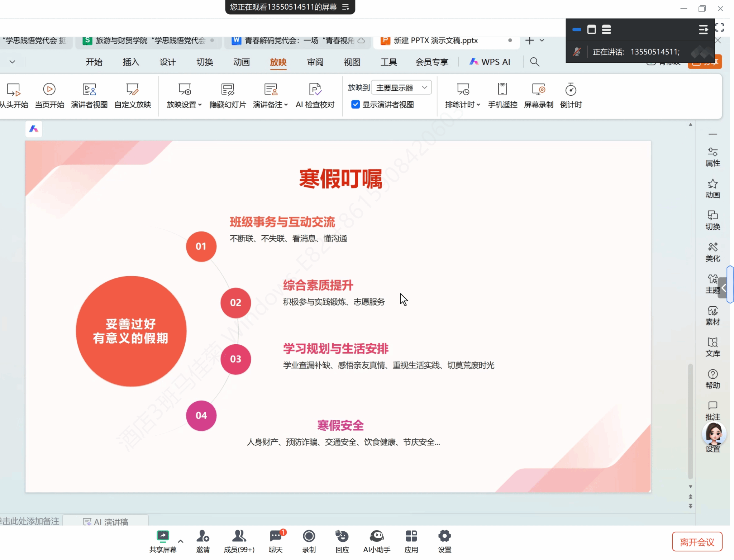Uncheck 显示演讲者视图 checkbox

tap(355, 104)
